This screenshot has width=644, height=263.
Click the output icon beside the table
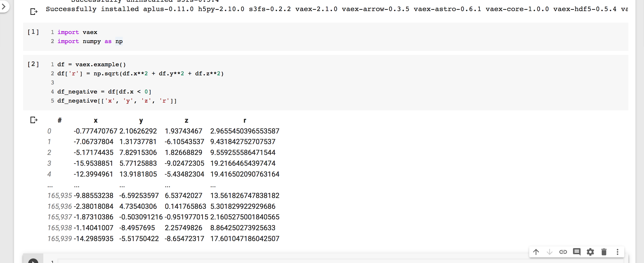pyautogui.click(x=34, y=120)
